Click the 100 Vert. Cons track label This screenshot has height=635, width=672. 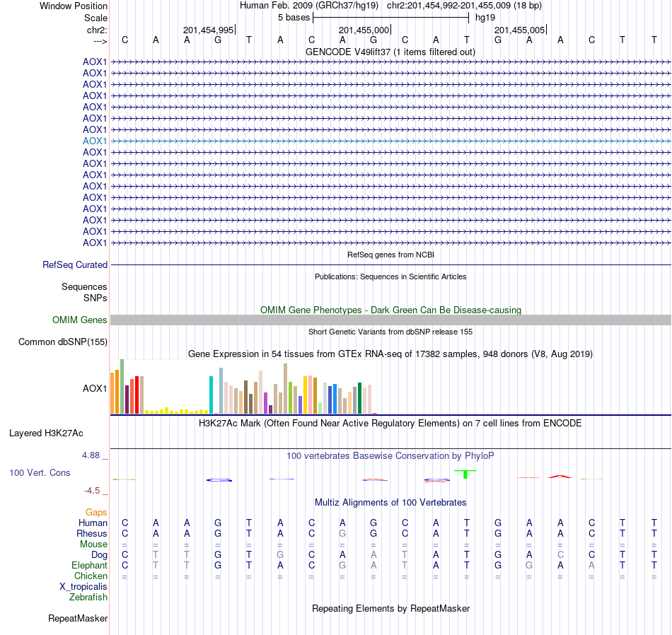[x=40, y=473]
